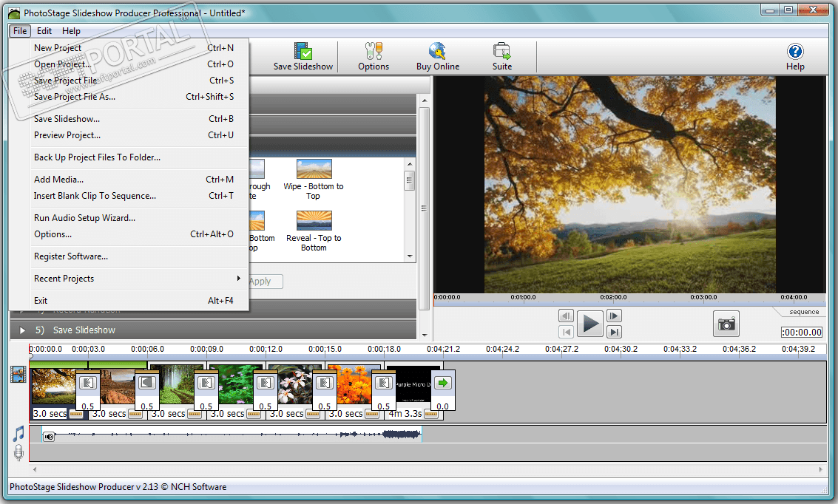Expand the Save Slideshow step 5 panel

(84, 330)
